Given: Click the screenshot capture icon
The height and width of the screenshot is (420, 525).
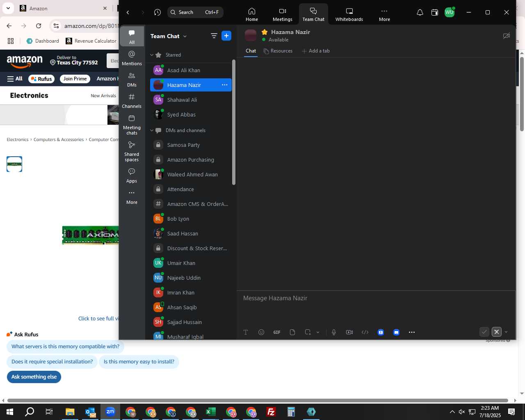Looking at the screenshot, I should 308,332.
